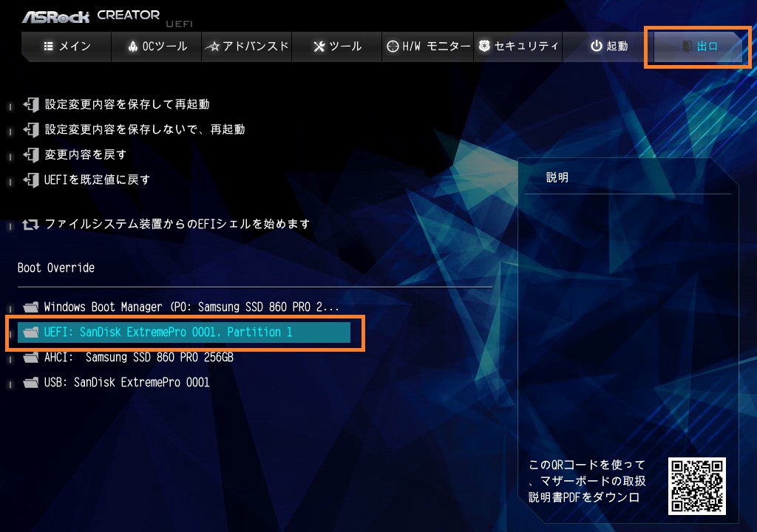Click the ASRock CREATOR logo
The height and width of the screenshot is (532, 757).
tap(91, 16)
